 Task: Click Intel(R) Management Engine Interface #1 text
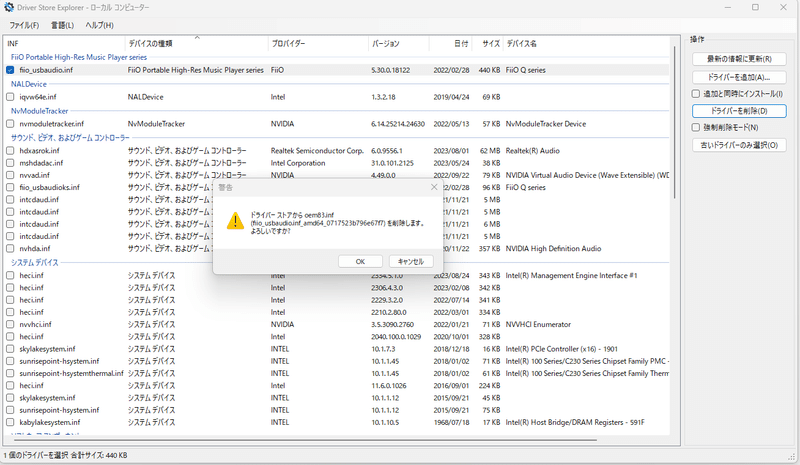tap(571, 275)
